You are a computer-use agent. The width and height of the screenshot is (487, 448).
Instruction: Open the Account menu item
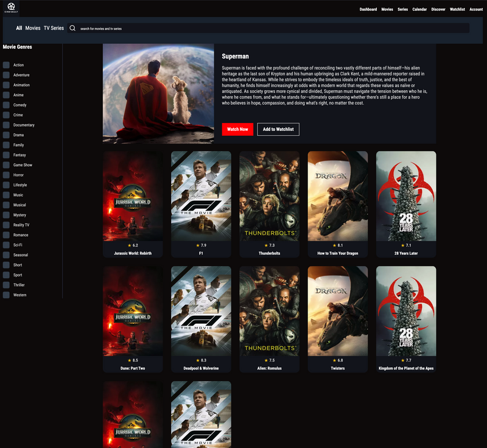pos(476,9)
